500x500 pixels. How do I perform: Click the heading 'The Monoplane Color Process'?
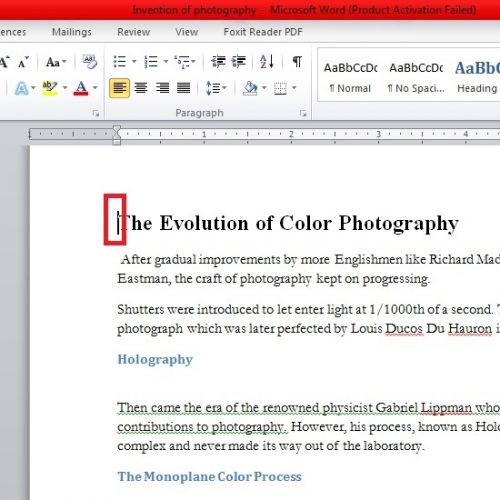[x=209, y=477]
